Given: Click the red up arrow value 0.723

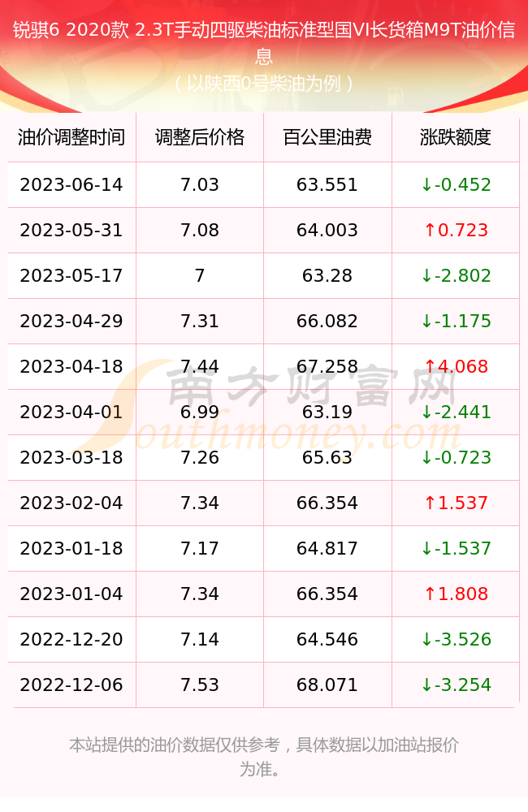Looking at the screenshot, I should tap(456, 230).
